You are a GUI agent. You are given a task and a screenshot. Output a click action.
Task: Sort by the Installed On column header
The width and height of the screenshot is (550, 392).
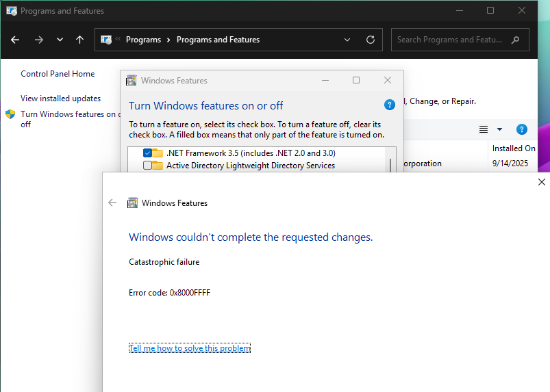click(x=514, y=148)
